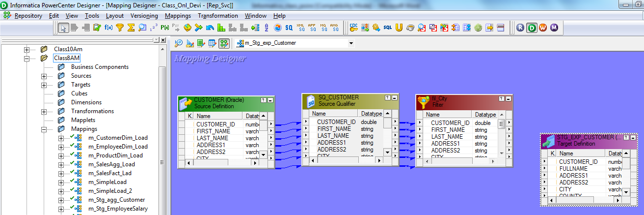Viewport: 644px width, 215px height.
Task: Select the Cubes tree item
Action: 79,93
